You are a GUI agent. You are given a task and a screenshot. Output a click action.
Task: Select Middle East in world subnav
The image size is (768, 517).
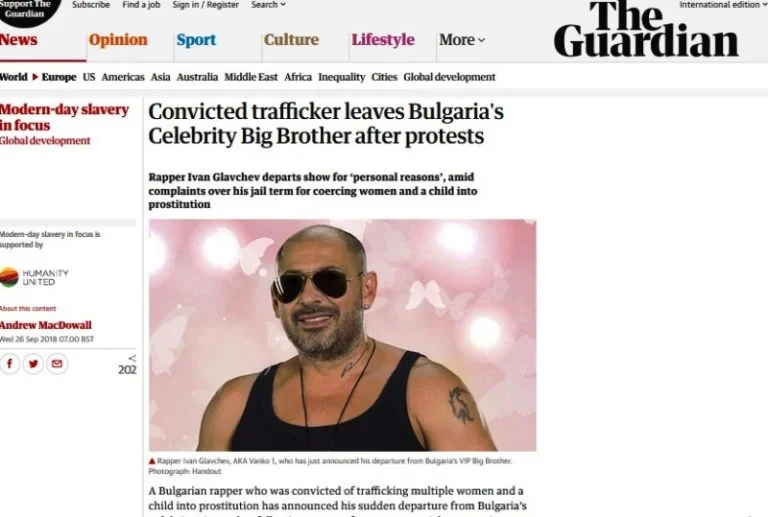[x=251, y=77]
